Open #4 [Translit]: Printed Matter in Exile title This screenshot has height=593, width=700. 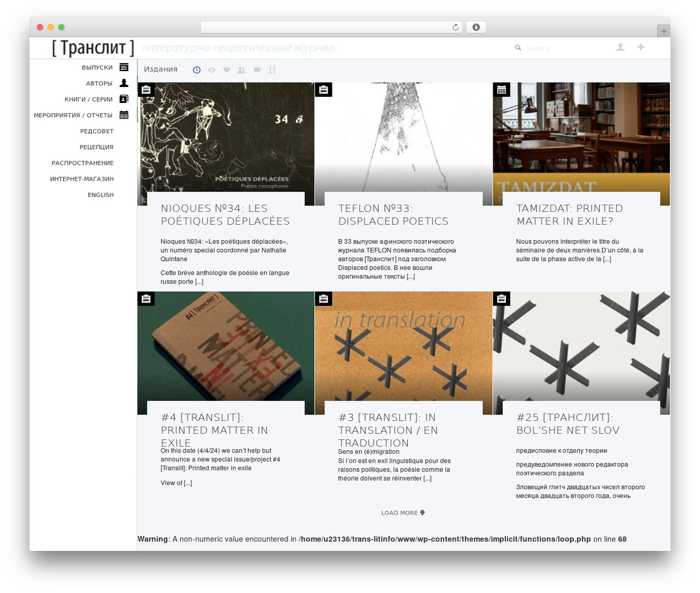pos(214,431)
